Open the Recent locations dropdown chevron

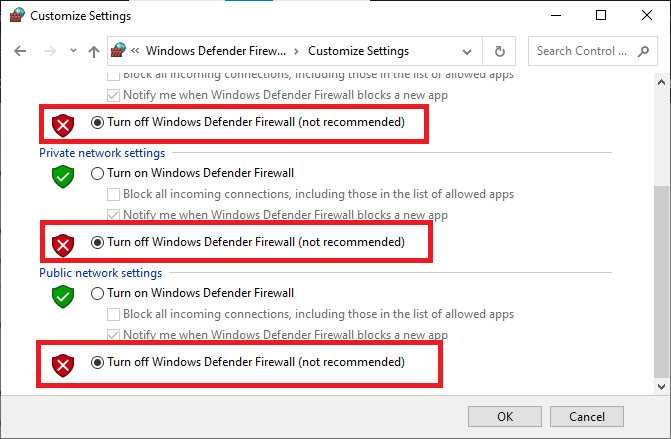[x=72, y=51]
